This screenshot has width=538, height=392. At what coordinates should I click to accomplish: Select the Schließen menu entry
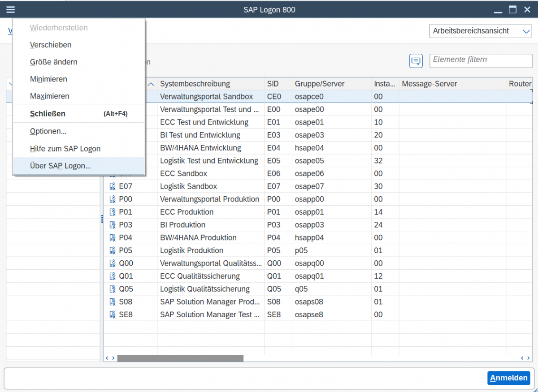(48, 113)
